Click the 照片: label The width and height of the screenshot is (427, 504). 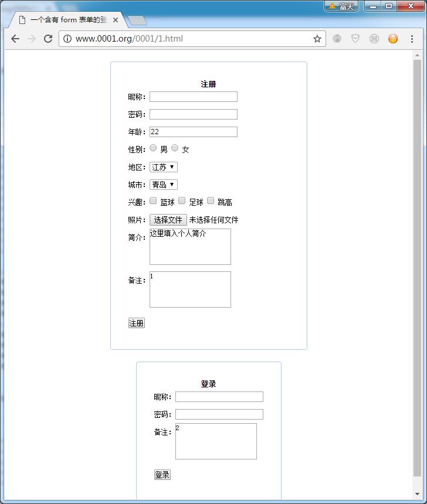pyautogui.click(x=137, y=220)
